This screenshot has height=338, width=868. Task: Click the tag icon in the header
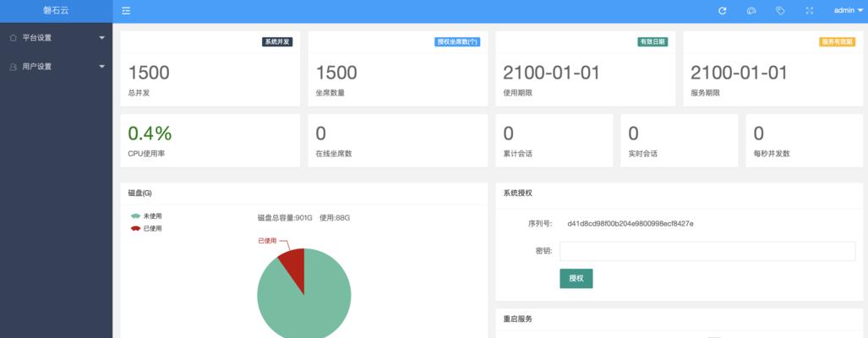pos(781,10)
